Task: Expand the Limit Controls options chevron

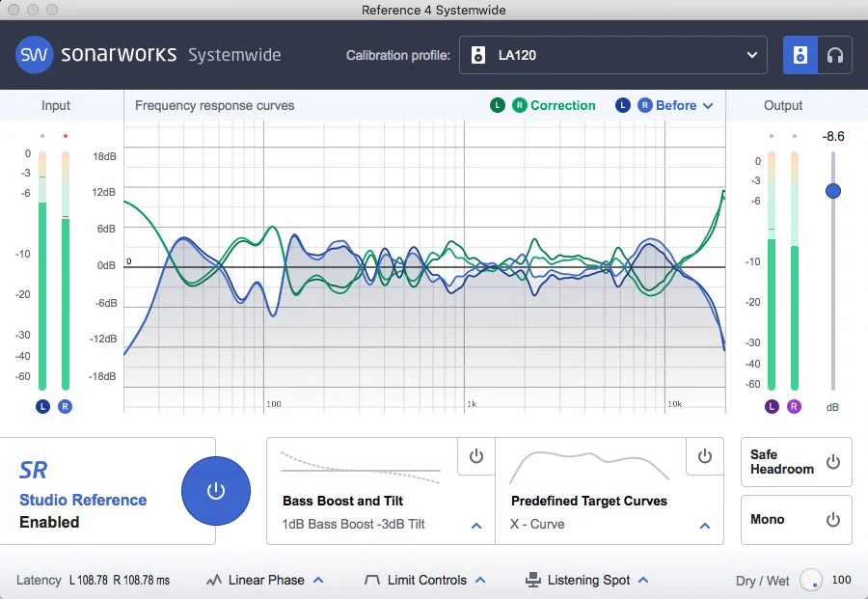Action: point(480,580)
